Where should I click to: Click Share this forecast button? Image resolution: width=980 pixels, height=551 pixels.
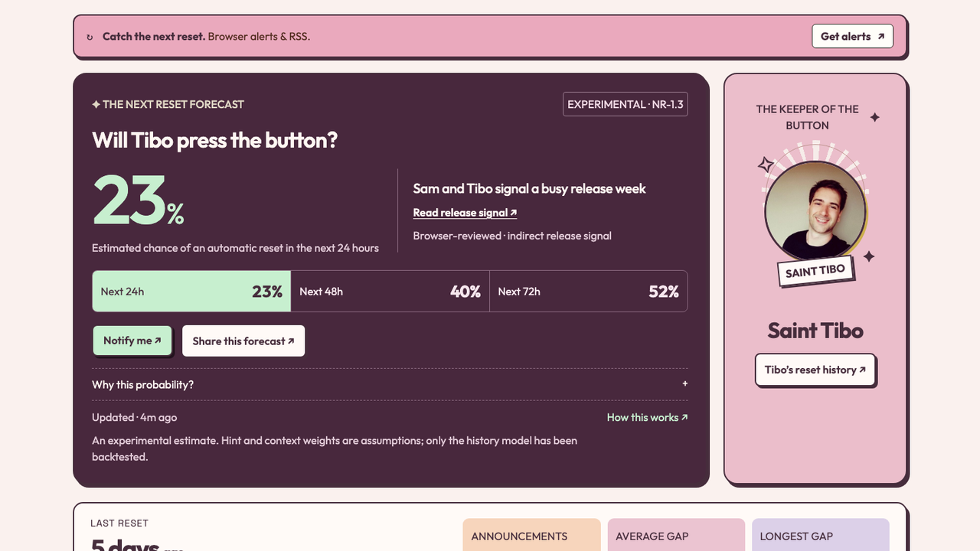(x=243, y=341)
